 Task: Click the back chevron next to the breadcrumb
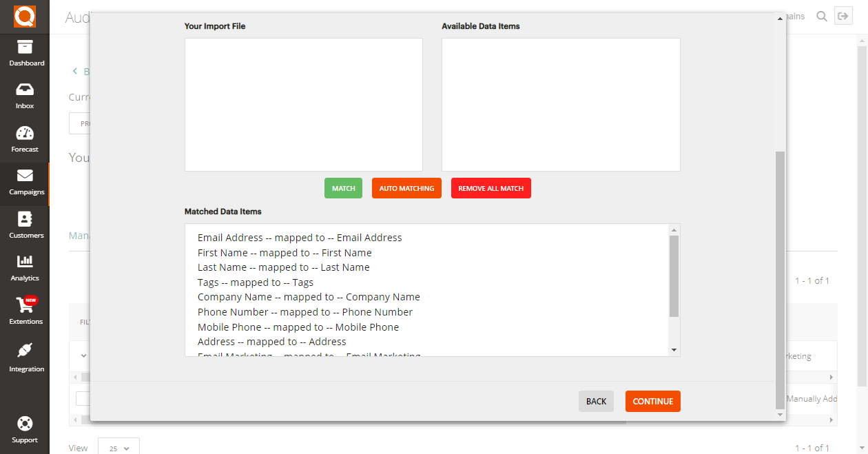coord(74,71)
